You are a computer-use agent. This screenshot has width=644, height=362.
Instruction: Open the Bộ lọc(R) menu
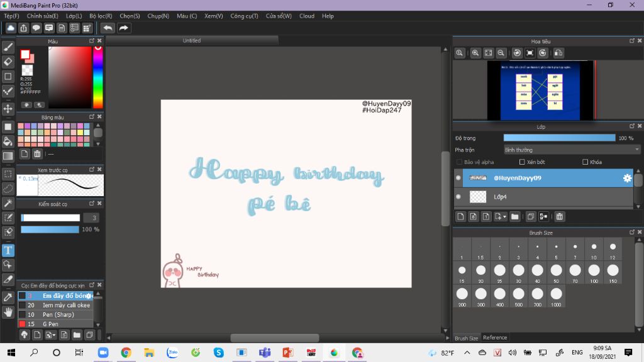[x=101, y=16]
